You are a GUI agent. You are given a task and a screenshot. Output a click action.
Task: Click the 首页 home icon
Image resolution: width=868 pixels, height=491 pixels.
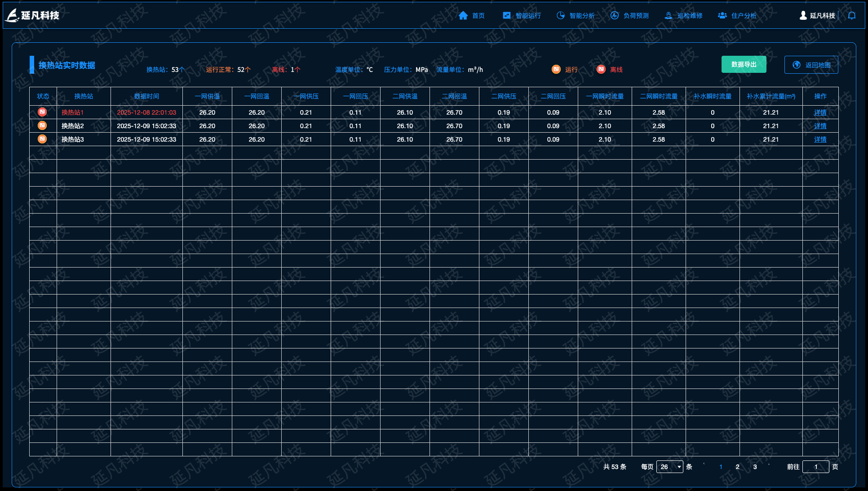[x=463, y=16]
